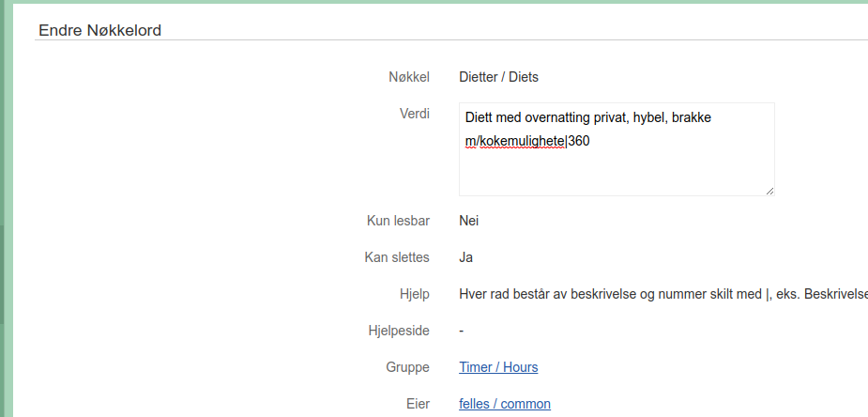Viewport: 868px width, 417px height.
Task: Grab the Verdi textarea resize handle
Action: point(769,191)
